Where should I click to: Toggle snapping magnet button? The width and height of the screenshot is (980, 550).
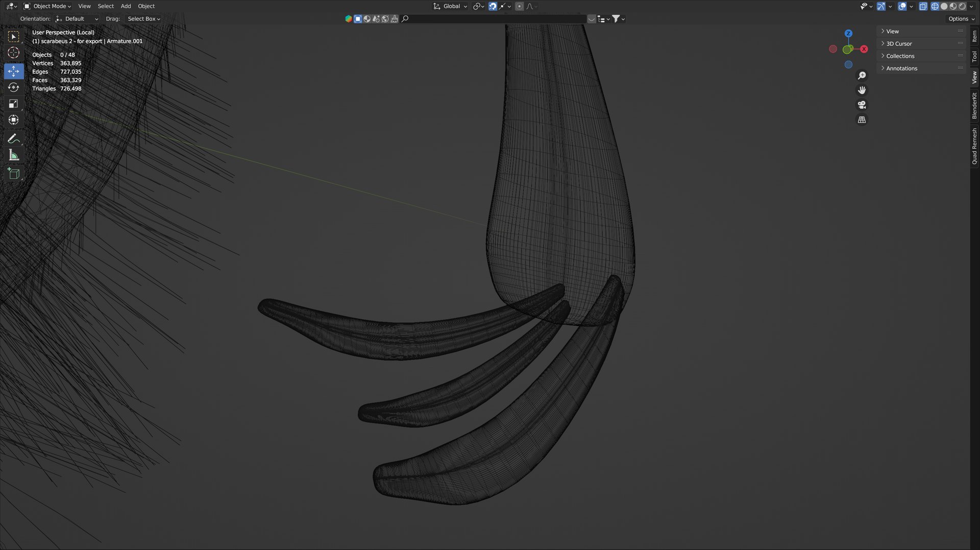coord(493,6)
